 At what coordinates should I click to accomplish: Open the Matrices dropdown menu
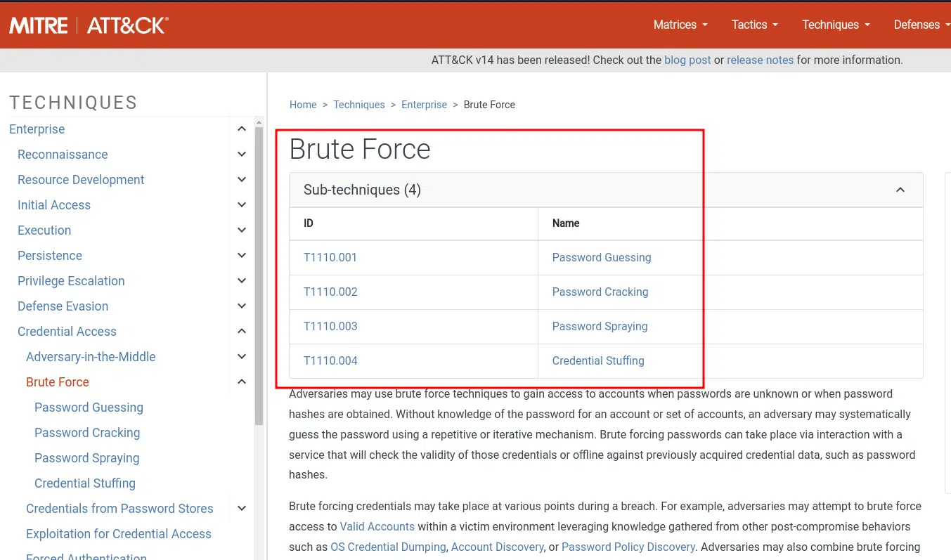(680, 25)
